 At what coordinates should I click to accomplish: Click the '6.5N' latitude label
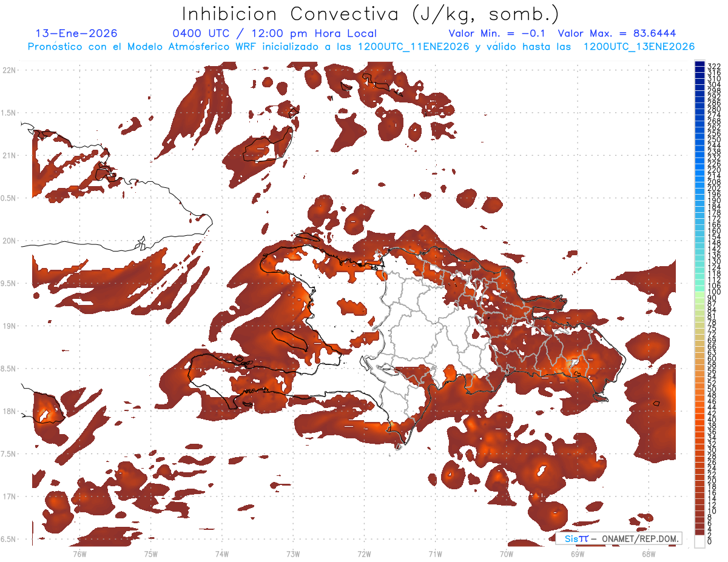point(8,539)
